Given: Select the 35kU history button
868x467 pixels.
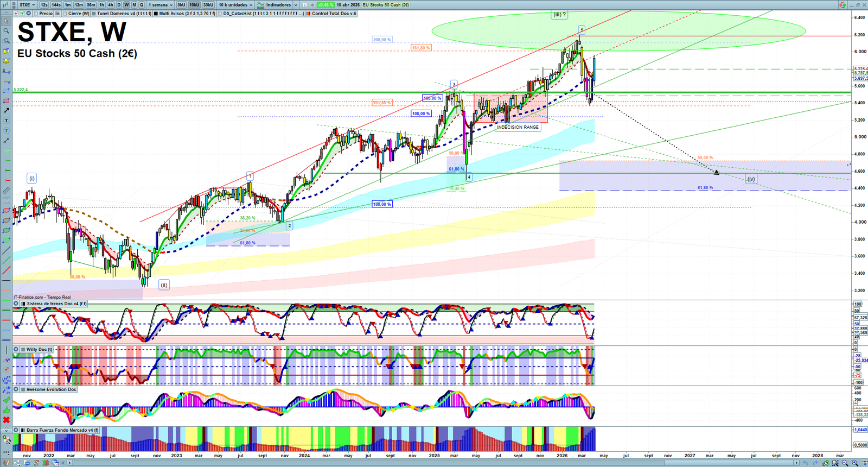Looking at the screenshot, I should coord(208,5).
